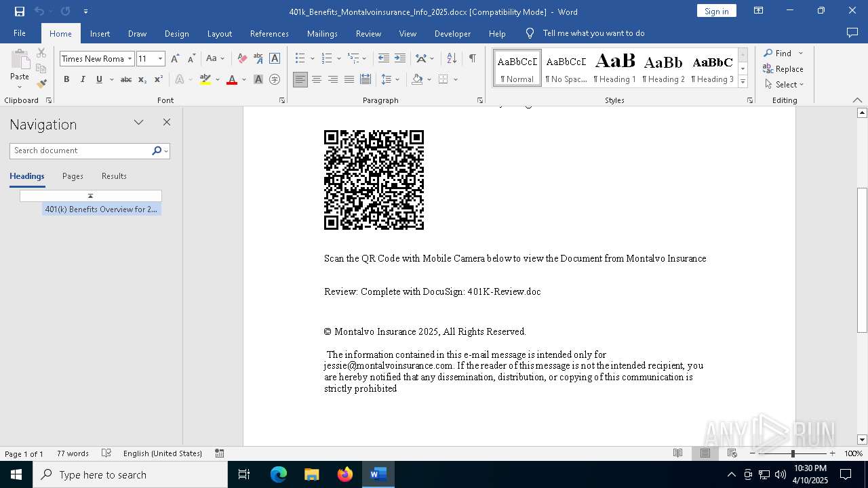
Task: Click Replace in Editing group
Action: [x=783, y=69]
